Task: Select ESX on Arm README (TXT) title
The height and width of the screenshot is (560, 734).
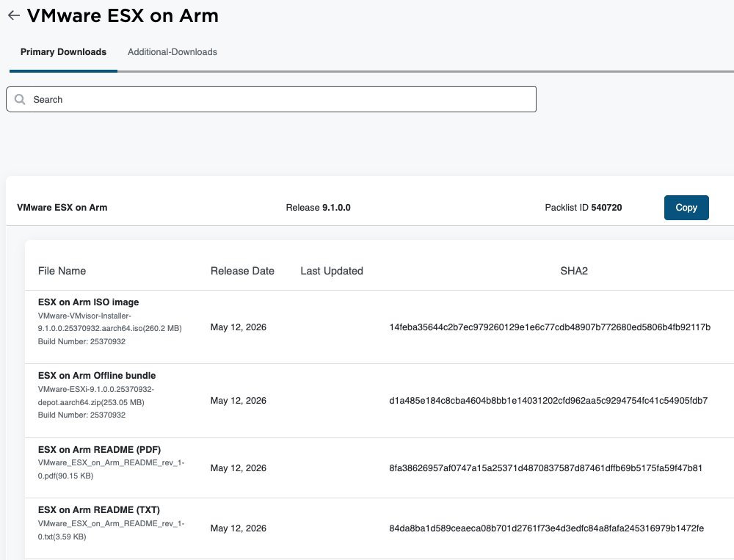Action: pos(99,510)
